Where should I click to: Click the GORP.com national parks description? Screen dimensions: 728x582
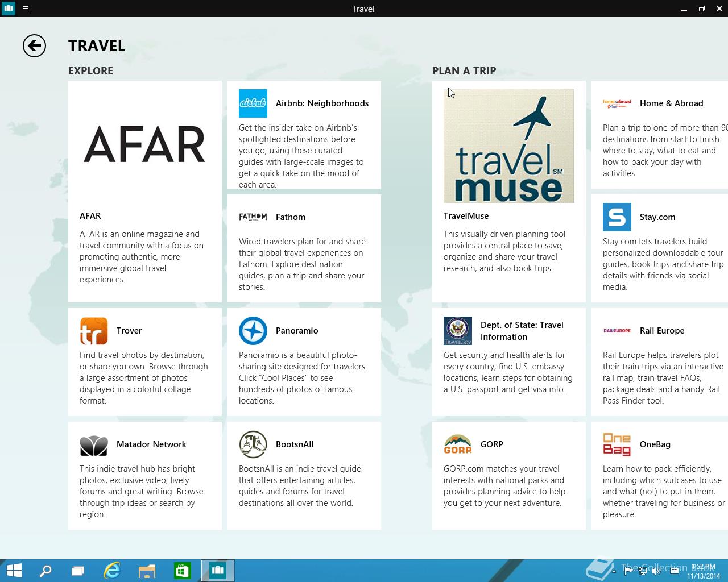tap(504, 486)
